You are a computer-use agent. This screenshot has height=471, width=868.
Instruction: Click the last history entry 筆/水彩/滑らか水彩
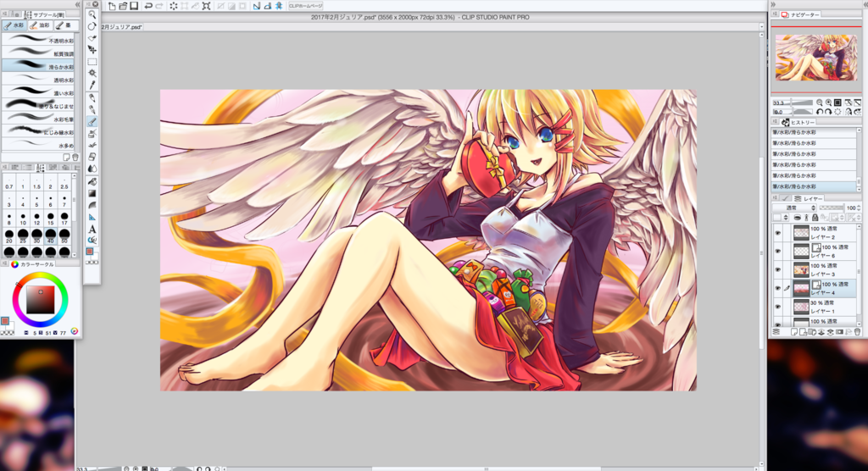[814, 186]
